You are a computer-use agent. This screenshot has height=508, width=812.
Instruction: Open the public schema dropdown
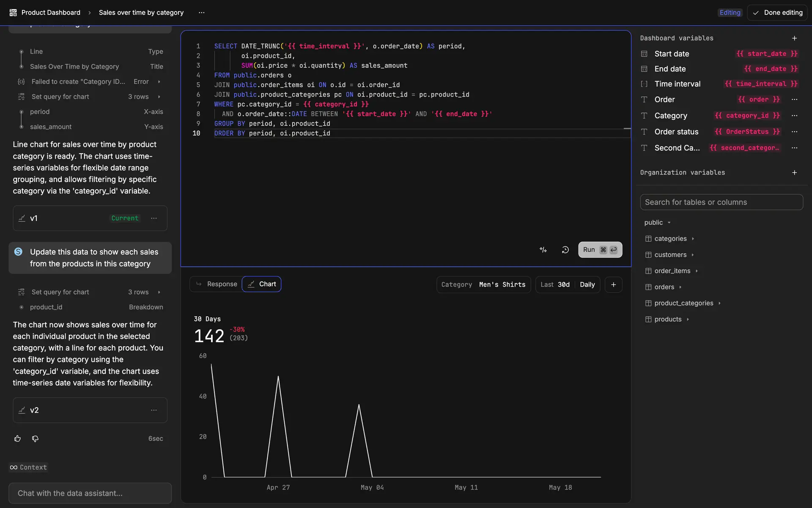pos(657,223)
